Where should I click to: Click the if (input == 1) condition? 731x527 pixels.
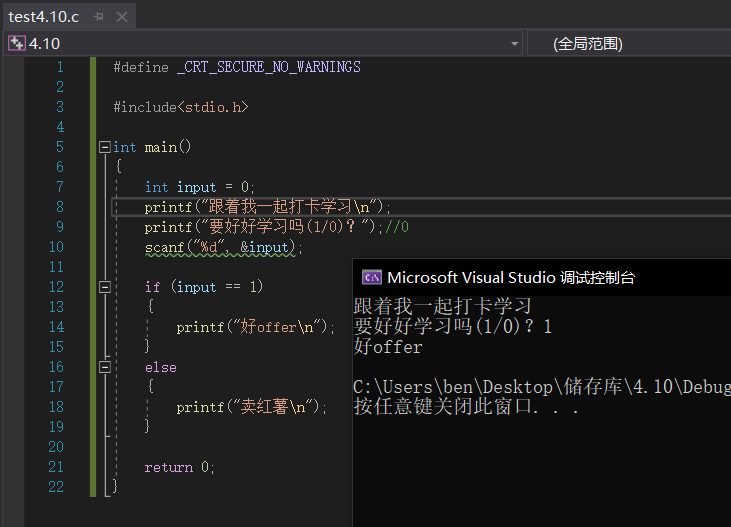[x=204, y=287]
